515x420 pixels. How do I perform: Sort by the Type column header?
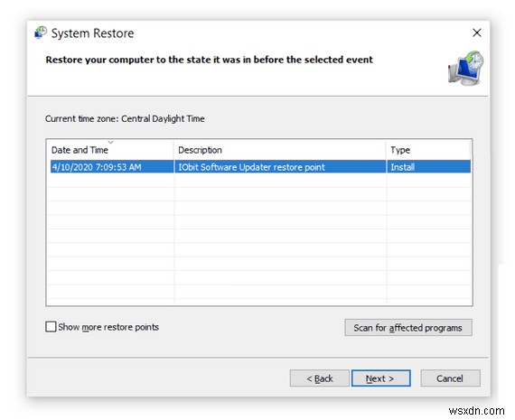[400, 150]
